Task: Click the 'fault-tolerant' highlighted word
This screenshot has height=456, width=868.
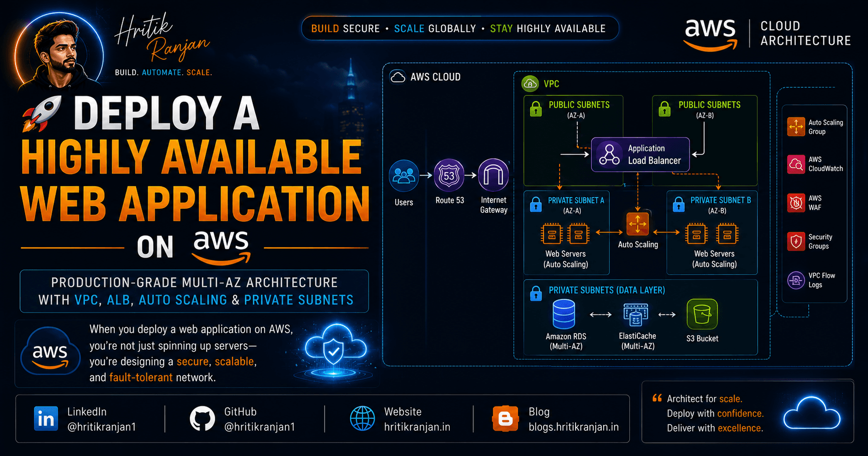Action: (x=141, y=377)
